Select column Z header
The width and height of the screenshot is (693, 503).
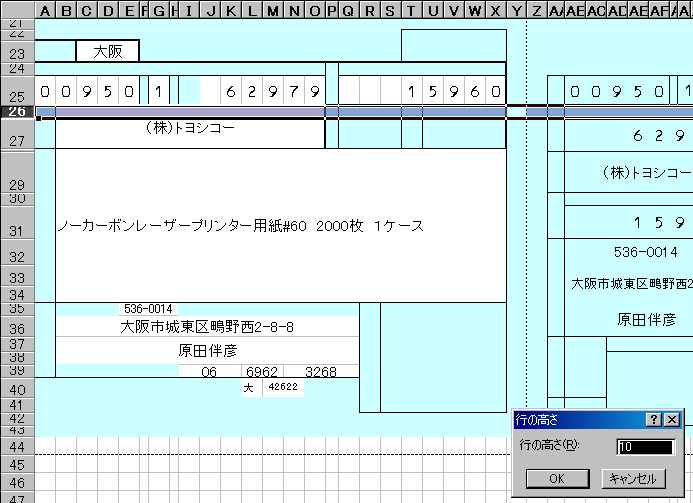coord(537,11)
